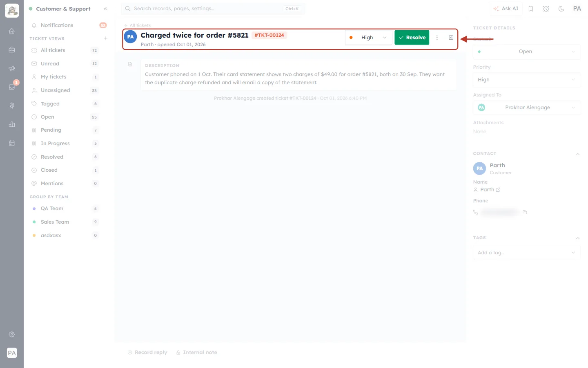Screen dimensions: 588x368
Task: Open the ticket more options menu
Action: tap(437, 38)
